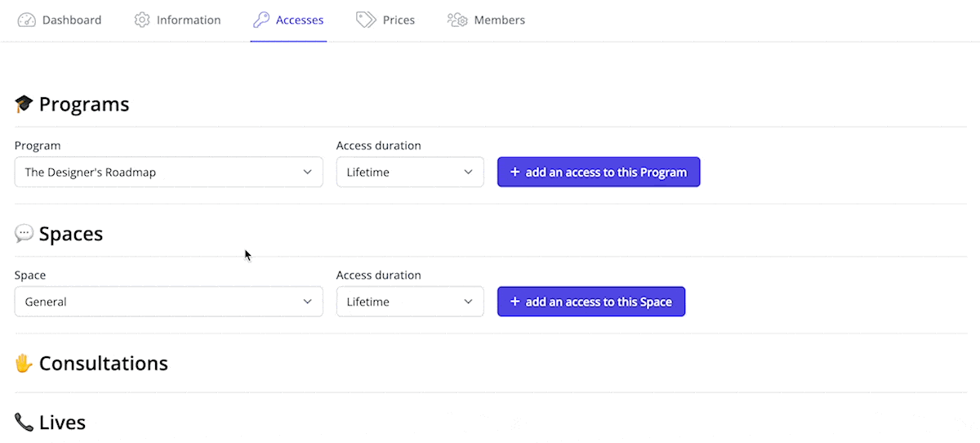Open the Programs access duration Lifetime dropdown

[410, 172]
